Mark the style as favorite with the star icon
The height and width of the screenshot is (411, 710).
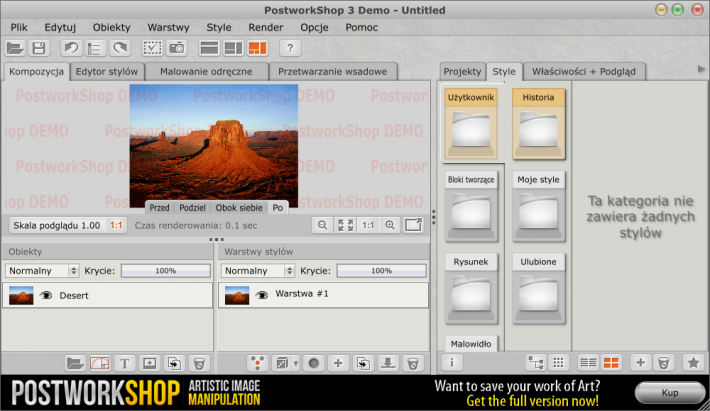(693, 363)
